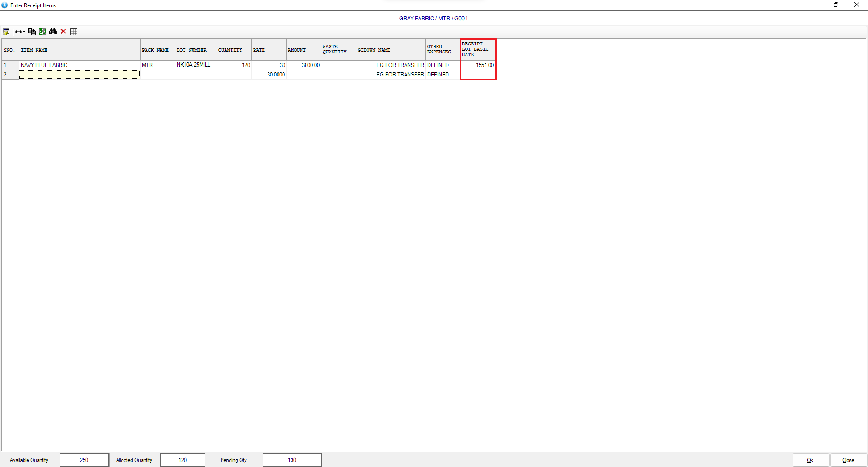This screenshot has height=467, width=868.
Task: Click the first toolbar icon with yellow box
Action: tap(6, 32)
